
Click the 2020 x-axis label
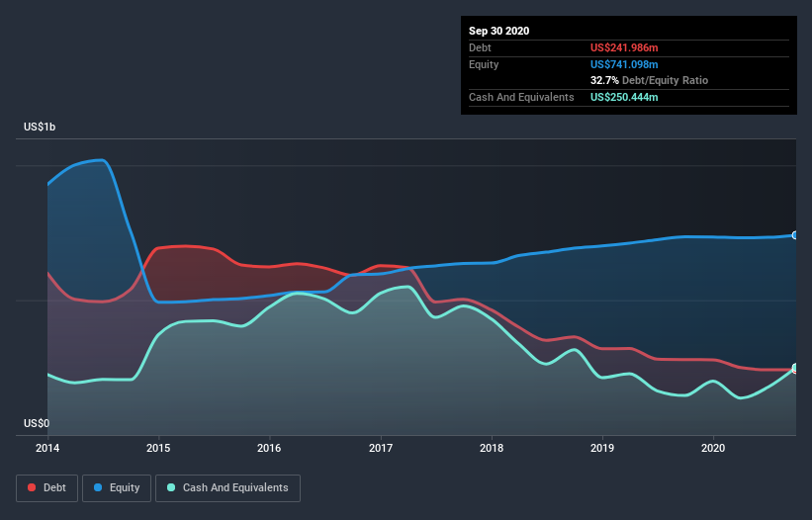pyautogui.click(x=713, y=448)
